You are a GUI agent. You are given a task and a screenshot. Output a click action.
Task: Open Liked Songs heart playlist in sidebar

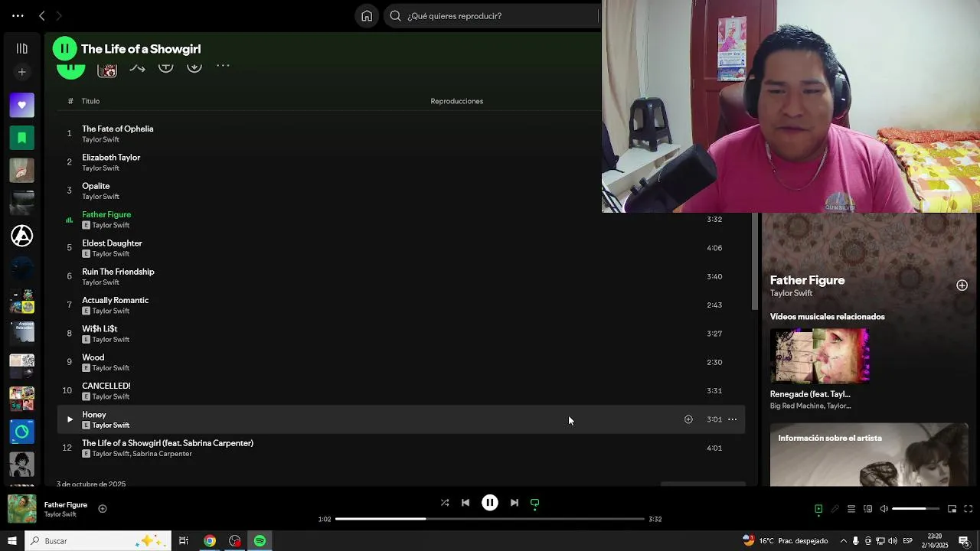click(x=22, y=105)
